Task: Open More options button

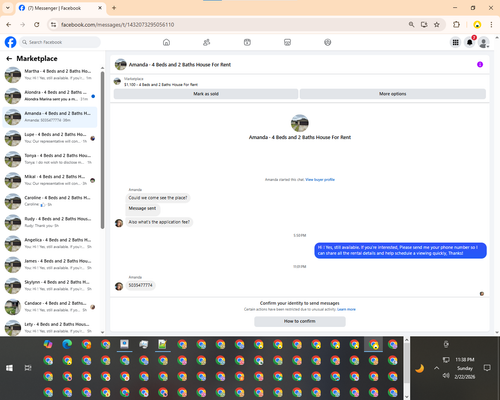Action: click(x=393, y=94)
